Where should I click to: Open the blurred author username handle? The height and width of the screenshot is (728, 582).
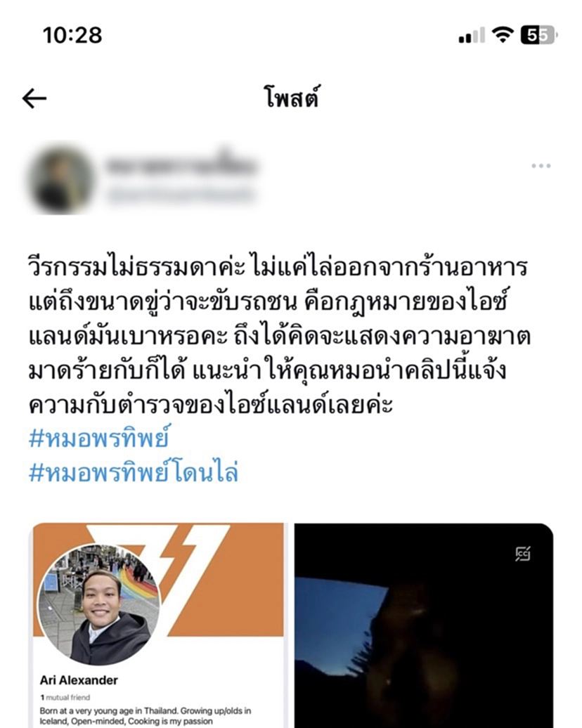[x=180, y=194]
